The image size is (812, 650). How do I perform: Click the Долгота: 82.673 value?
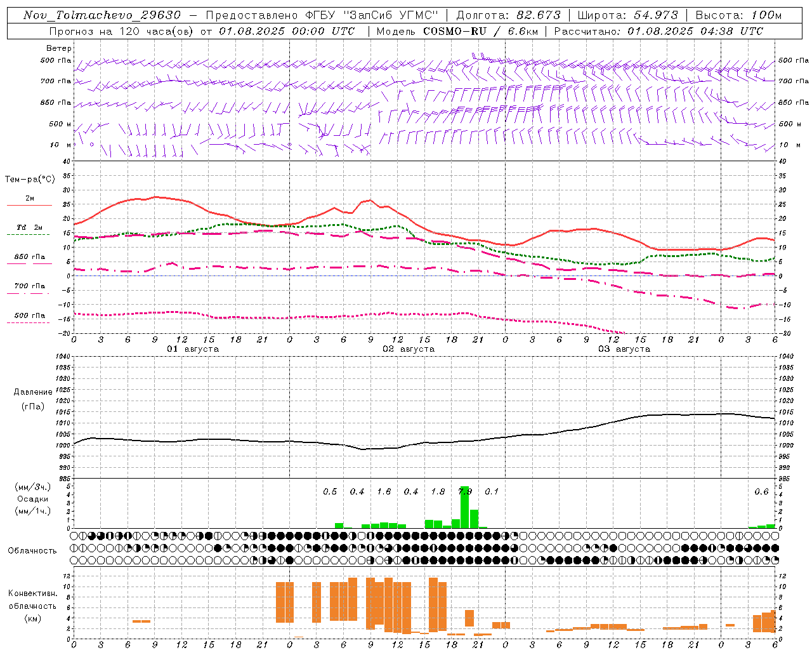[x=509, y=15]
